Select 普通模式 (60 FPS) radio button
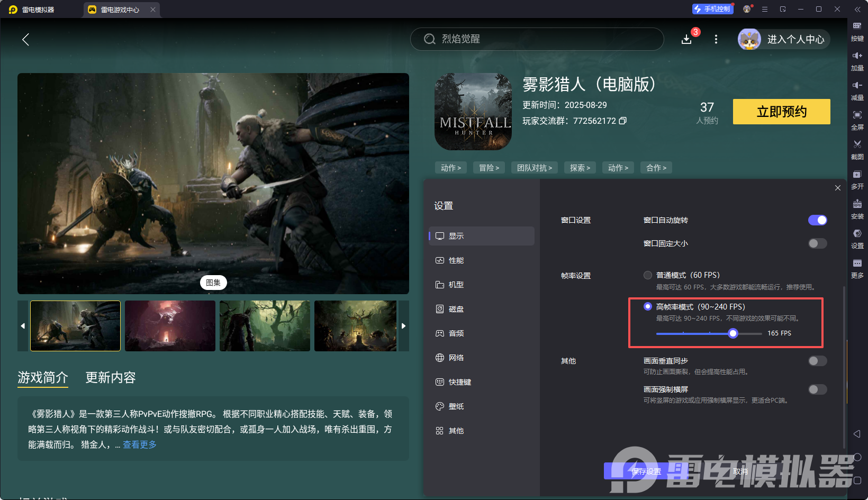This screenshot has height=500, width=868. coord(648,275)
